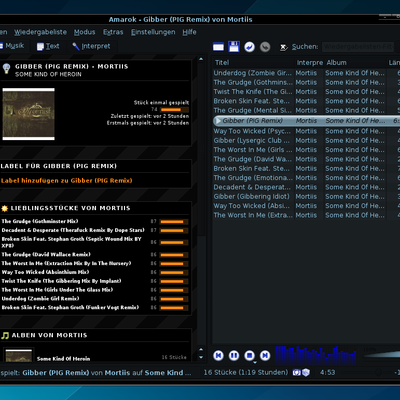Image resolution: width=400 pixels, height=400 pixels.
Task: Click music note icon by Alben heading
Action: point(5,335)
